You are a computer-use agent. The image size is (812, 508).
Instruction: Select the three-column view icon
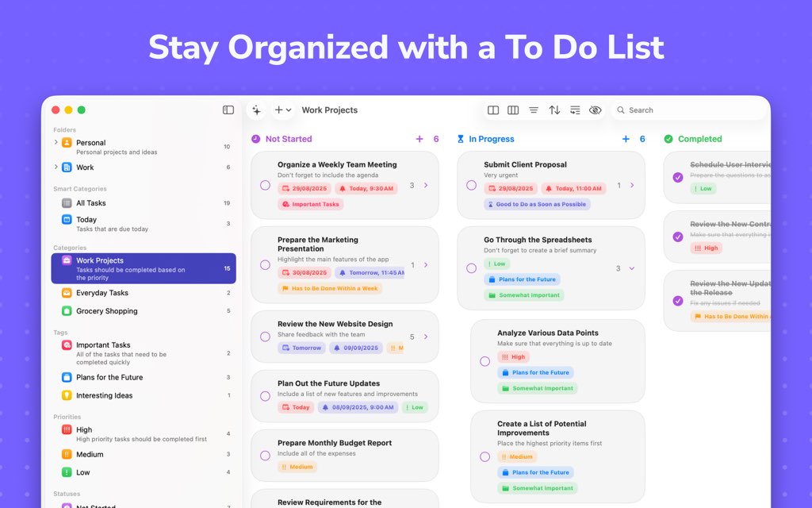(513, 110)
